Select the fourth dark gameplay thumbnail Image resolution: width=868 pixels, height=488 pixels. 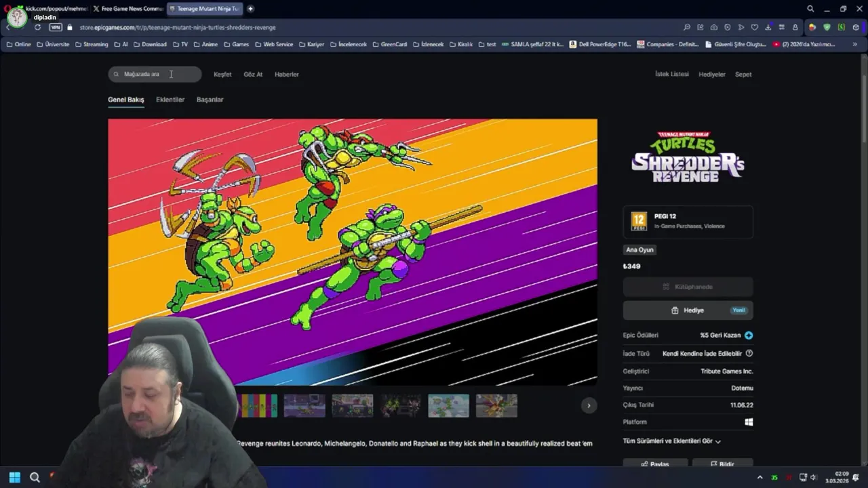[400, 405]
